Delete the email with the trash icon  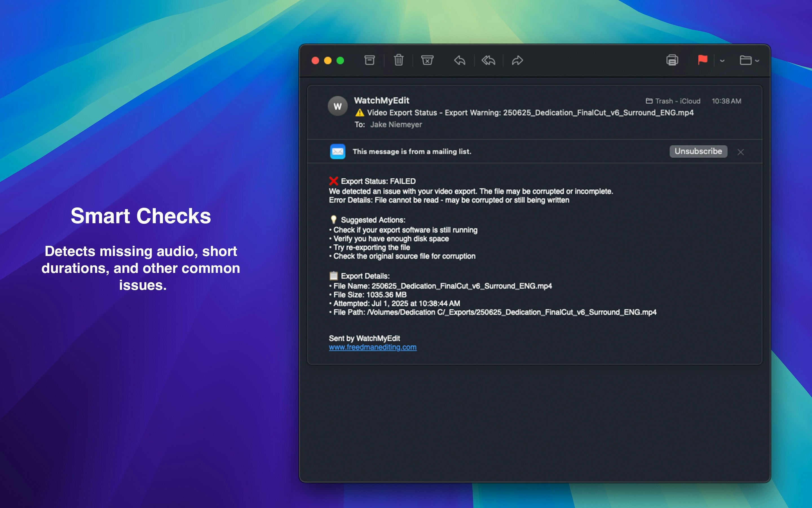[x=399, y=60]
